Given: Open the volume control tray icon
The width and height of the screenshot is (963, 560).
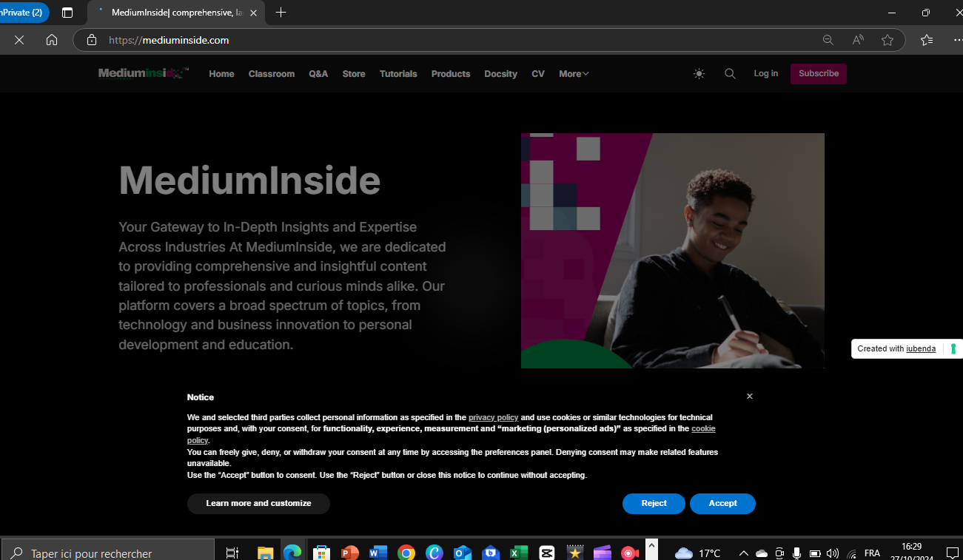Looking at the screenshot, I should 833,553.
